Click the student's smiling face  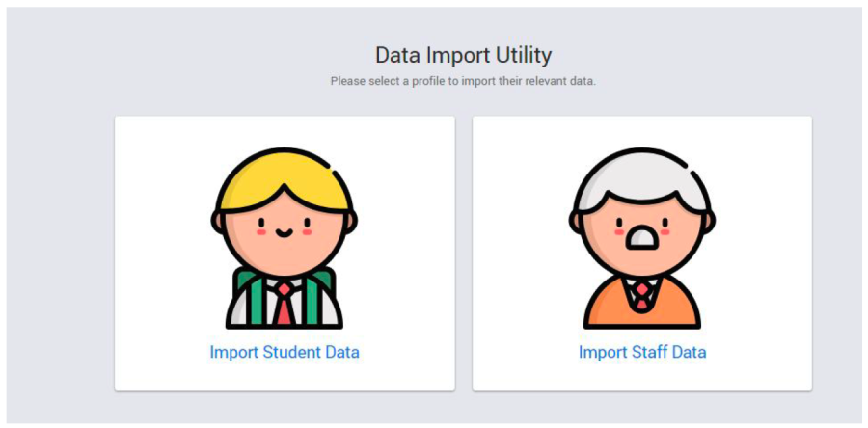point(285,231)
